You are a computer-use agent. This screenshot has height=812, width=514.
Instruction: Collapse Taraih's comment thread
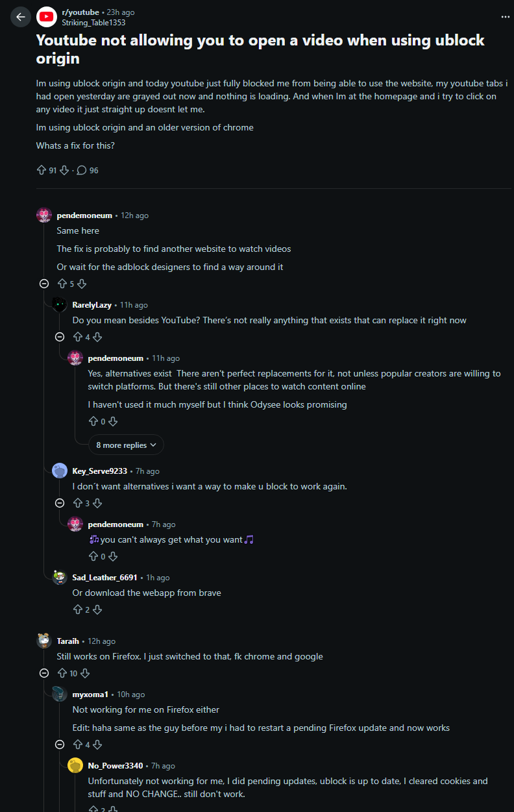pyautogui.click(x=44, y=673)
